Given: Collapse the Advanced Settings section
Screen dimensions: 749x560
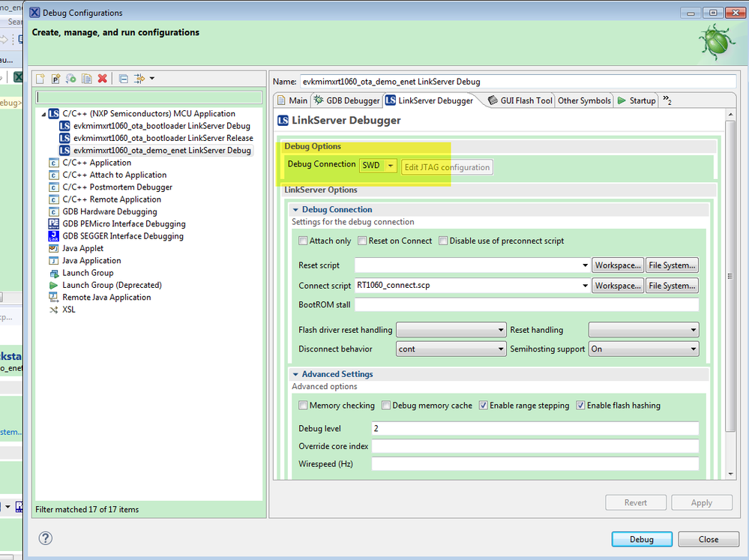Looking at the screenshot, I should [295, 375].
